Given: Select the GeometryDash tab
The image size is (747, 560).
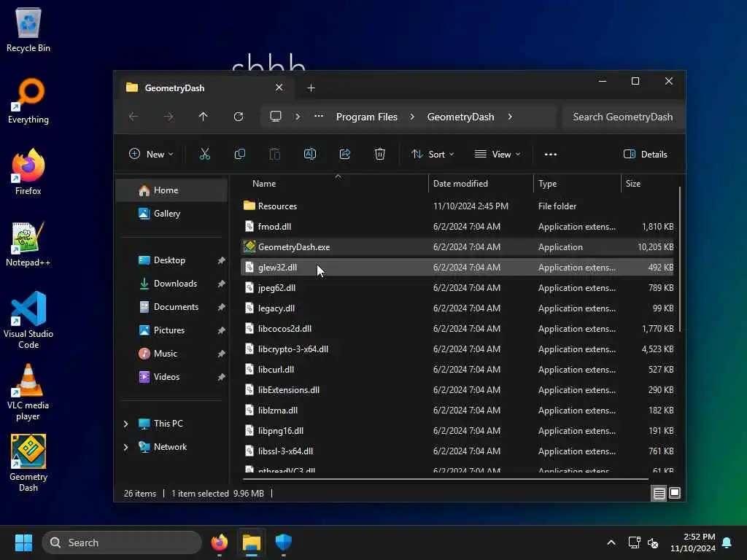Looking at the screenshot, I should tap(204, 88).
